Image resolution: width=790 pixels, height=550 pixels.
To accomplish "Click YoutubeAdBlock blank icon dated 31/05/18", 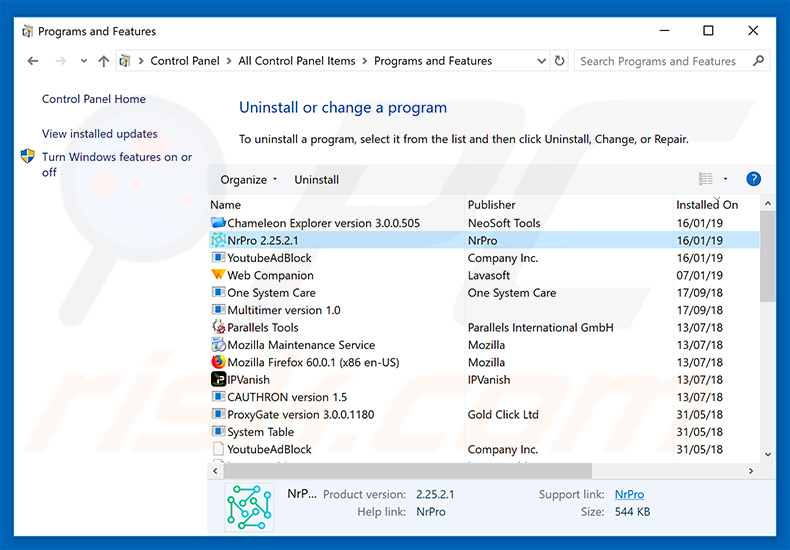I will [218, 449].
